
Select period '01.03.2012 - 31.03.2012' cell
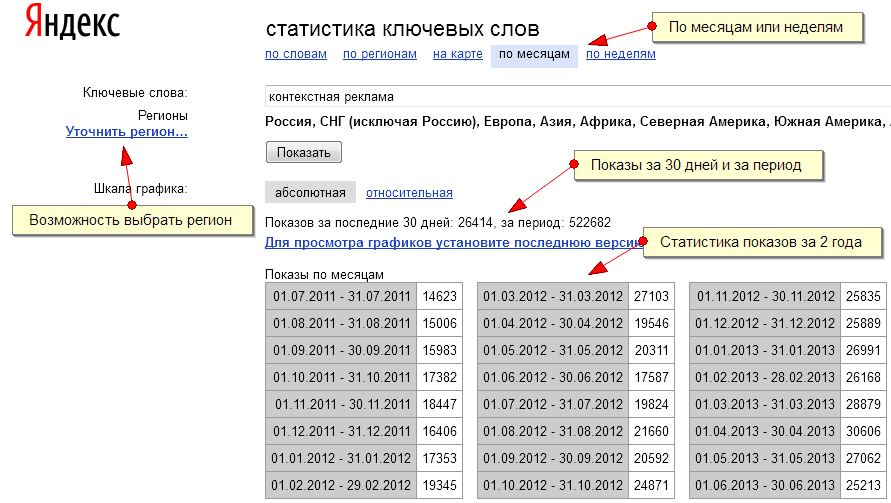(x=553, y=296)
